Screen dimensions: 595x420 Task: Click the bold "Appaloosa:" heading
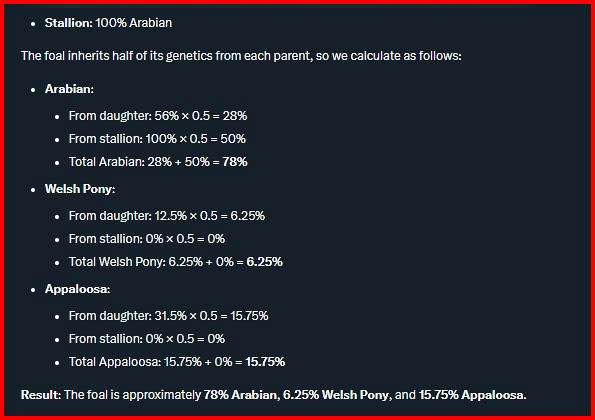point(77,289)
